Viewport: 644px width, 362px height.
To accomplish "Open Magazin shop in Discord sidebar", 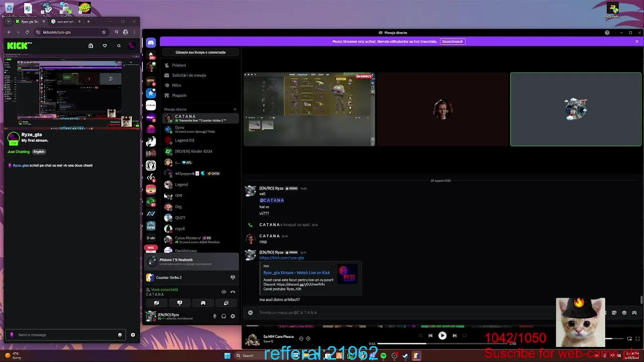I will point(200,96).
